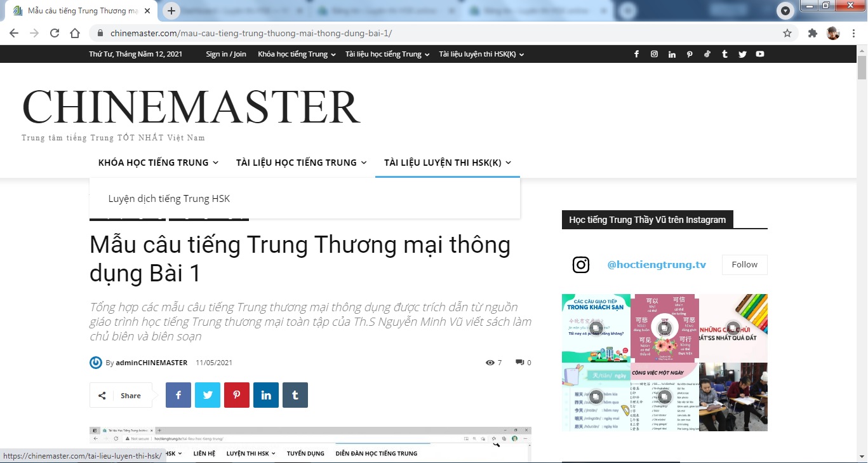Open YouTube icon in top bar
868x463 pixels.
pos(760,54)
